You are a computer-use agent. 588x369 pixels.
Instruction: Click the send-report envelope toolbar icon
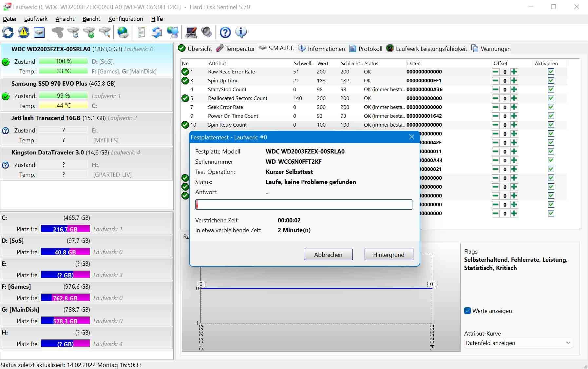pyautogui.click(x=157, y=32)
